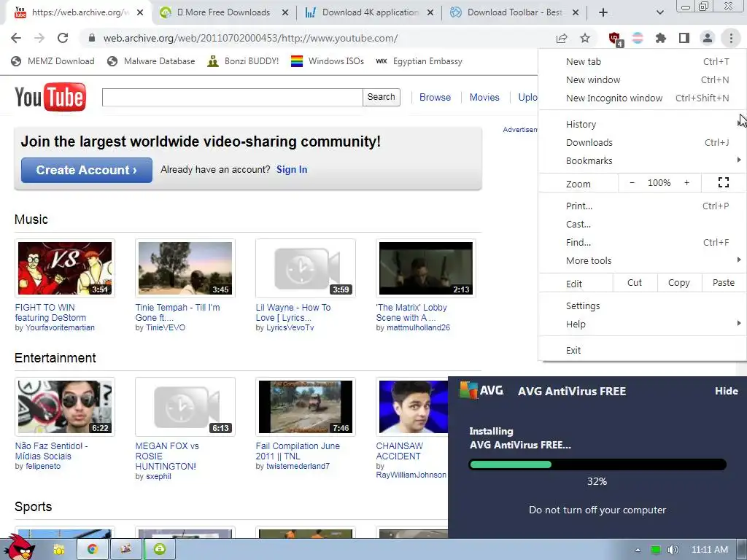Open the Extensions puzzle piece menu
The height and width of the screenshot is (560, 747).
click(x=661, y=38)
